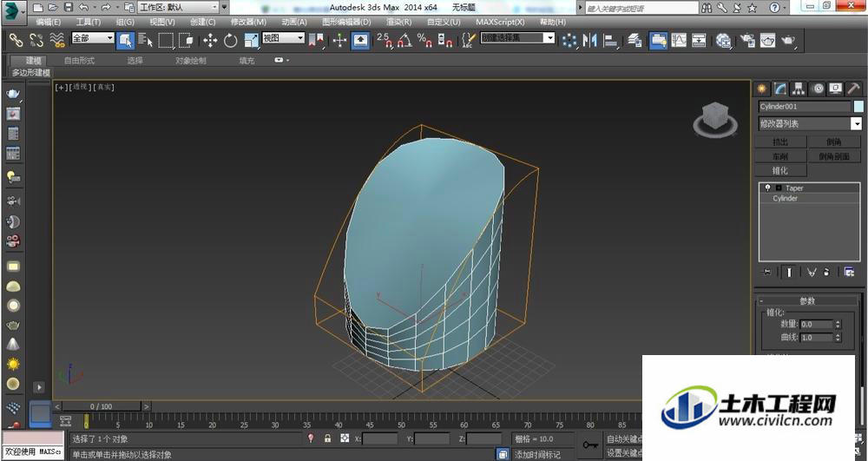Click the Select and Manipulate icon
The height and width of the screenshot is (461, 868).
[x=340, y=41]
